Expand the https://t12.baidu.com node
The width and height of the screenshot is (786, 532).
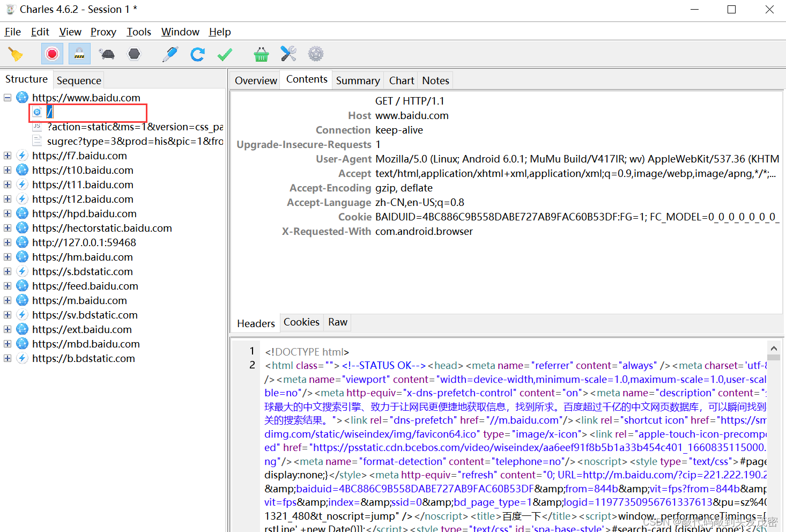(x=8, y=199)
